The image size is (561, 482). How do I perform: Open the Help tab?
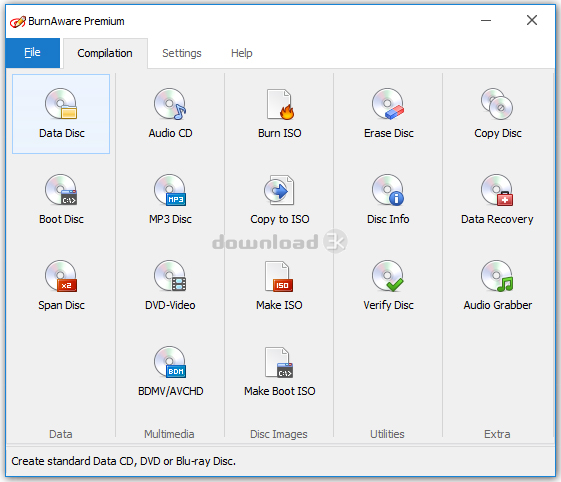coord(242,53)
